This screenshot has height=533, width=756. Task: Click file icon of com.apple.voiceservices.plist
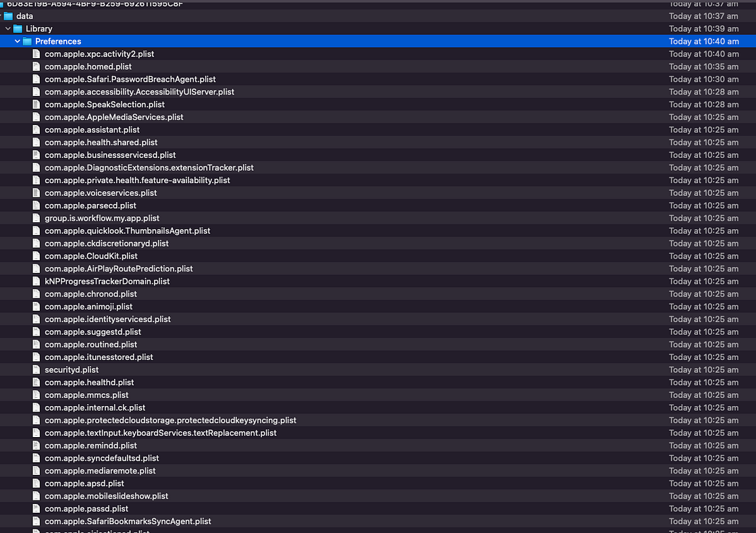(x=36, y=193)
